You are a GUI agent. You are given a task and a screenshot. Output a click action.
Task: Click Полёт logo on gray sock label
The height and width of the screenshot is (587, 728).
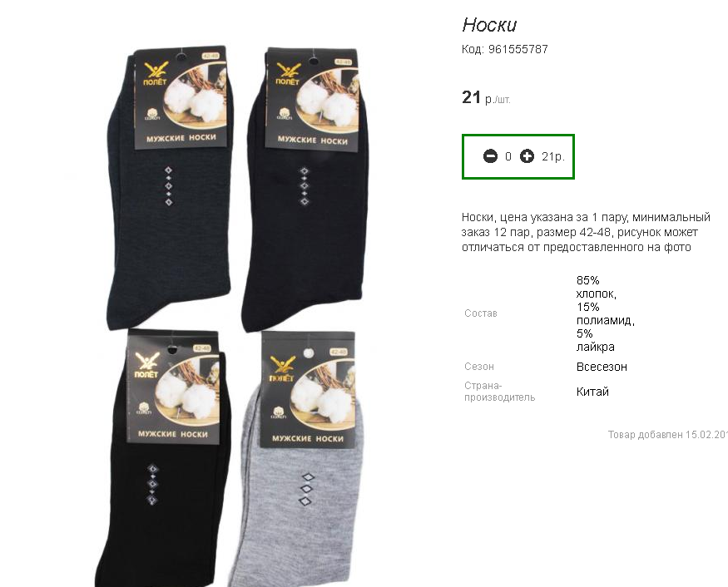tap(282, 369)
